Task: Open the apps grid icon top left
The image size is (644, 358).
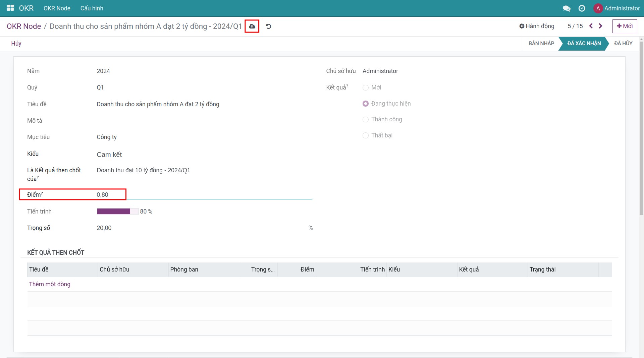Action: (10, 8)
